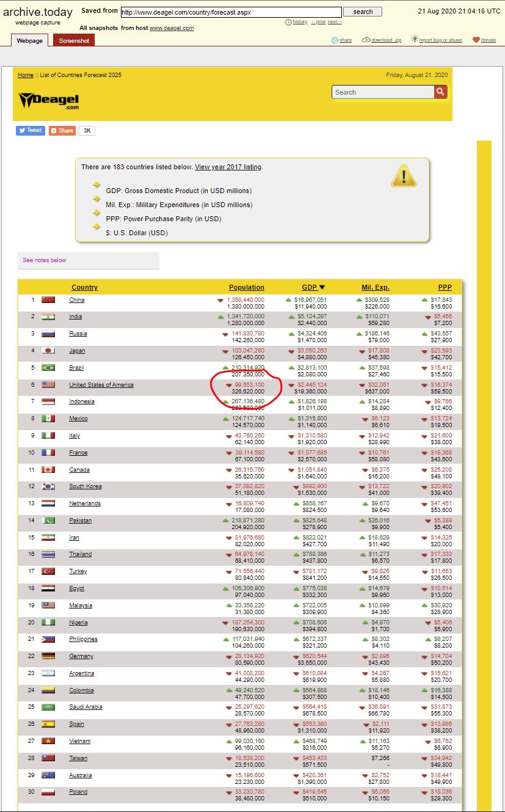The height and width of the screenshot is (812, 505).
Task: Open the snapshot history link
Action: click(297, 22)
